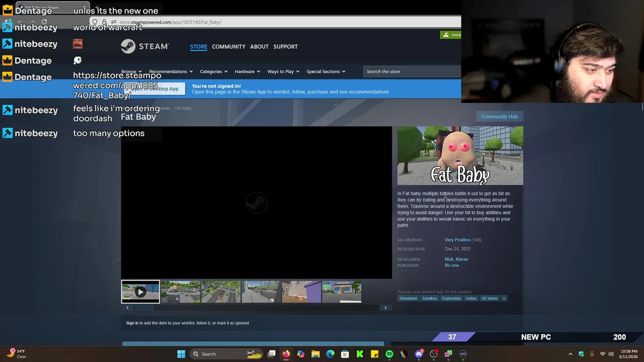Click the Sign in link below media

click(132, 323)
